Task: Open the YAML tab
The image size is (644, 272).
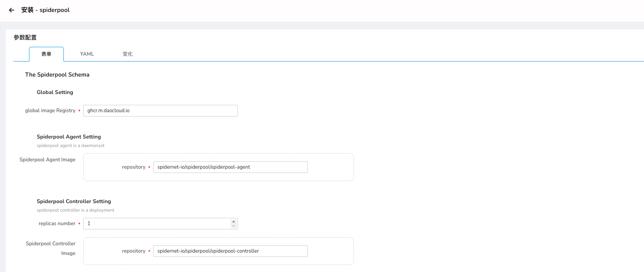Action: [x=87, y=54]
